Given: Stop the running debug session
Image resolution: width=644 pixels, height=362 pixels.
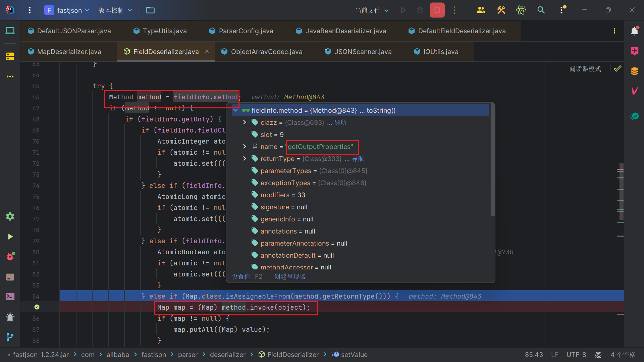Looking at the screenshot, I should 437,10.
